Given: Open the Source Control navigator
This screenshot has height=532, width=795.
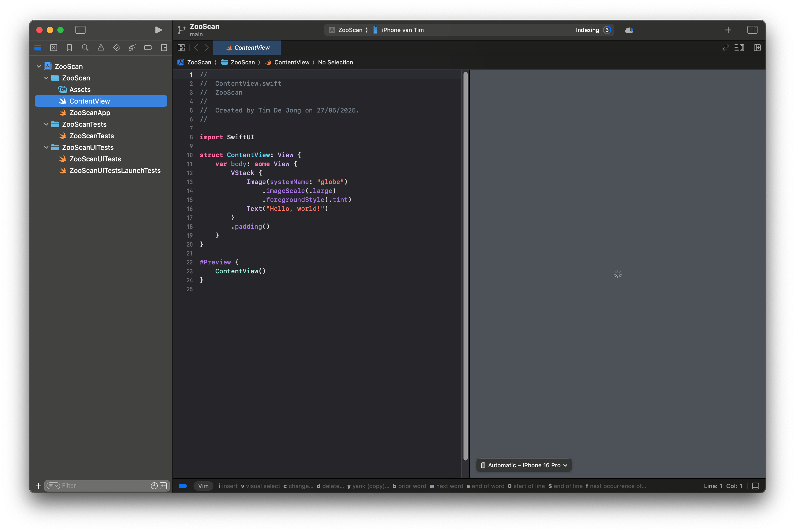Looking at the screenshot, I should (54, 48).
